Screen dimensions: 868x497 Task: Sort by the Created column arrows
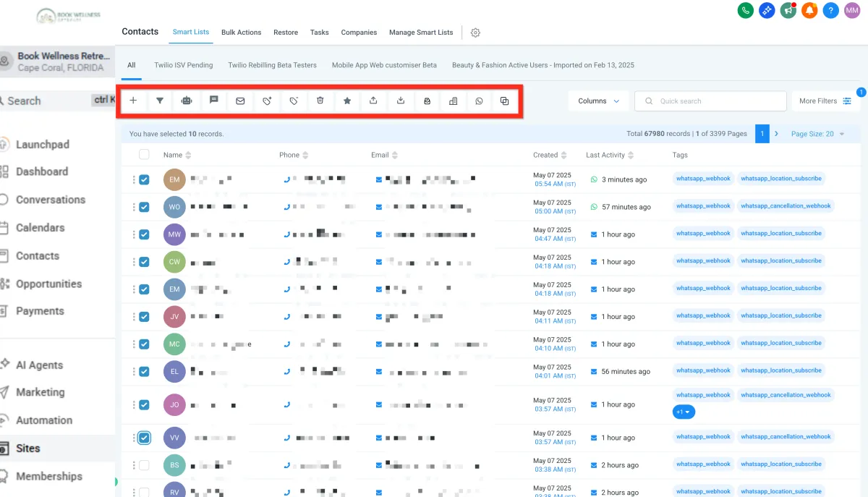coord(564,155)
